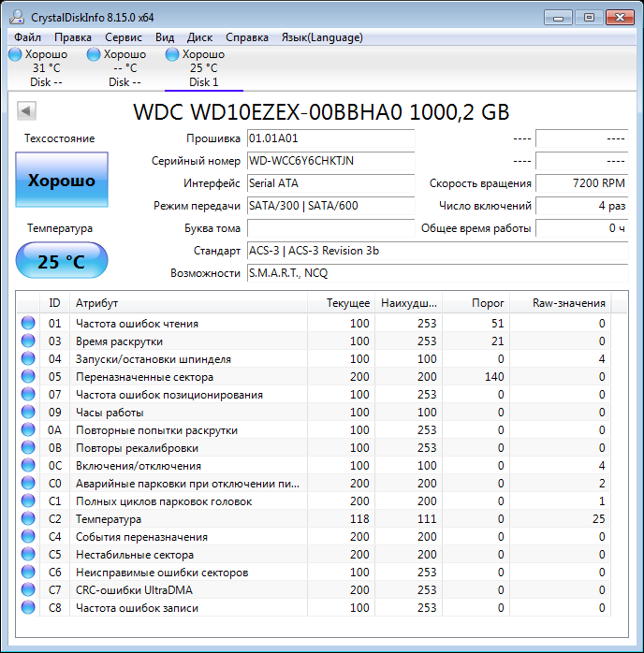Screen dimensions: 644x653
Task: Minimize the CrystalDiskInfo window
Action: (x=558, y=18)
